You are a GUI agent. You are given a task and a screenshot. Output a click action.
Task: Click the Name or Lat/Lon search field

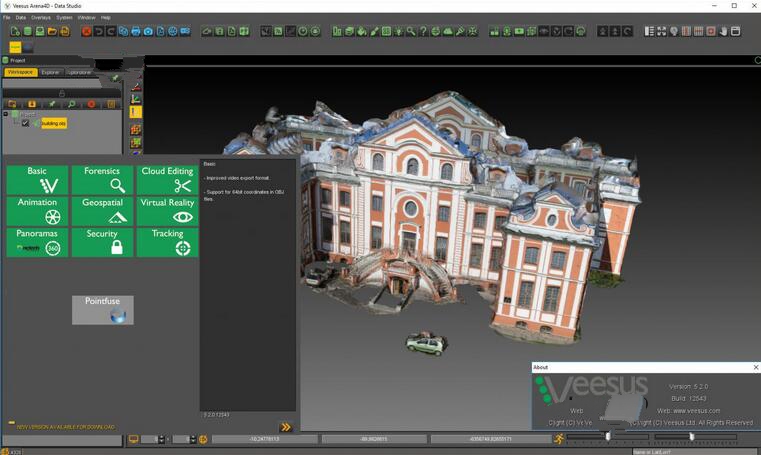point(696,452)
